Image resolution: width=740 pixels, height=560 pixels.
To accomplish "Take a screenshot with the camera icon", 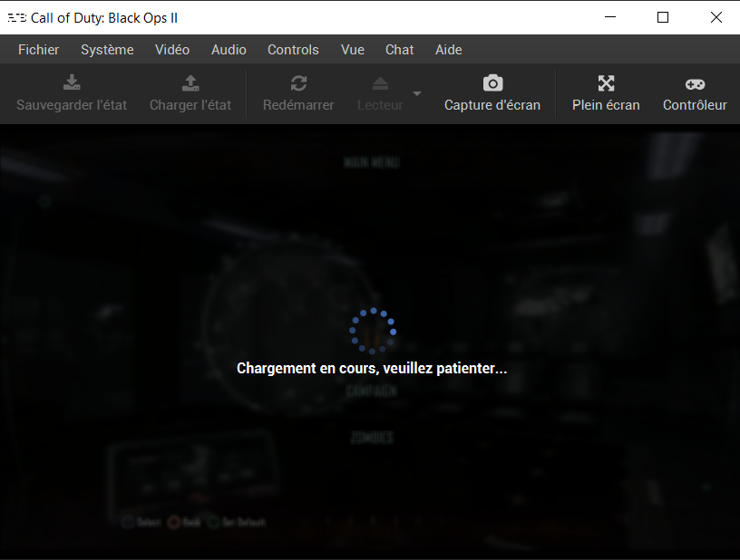I will 492,83.
